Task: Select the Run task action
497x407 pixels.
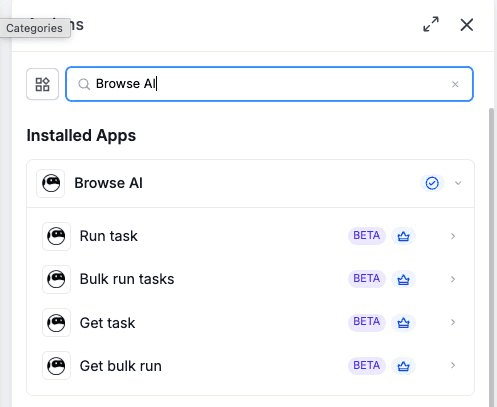Action: click(x=250, y=236)
